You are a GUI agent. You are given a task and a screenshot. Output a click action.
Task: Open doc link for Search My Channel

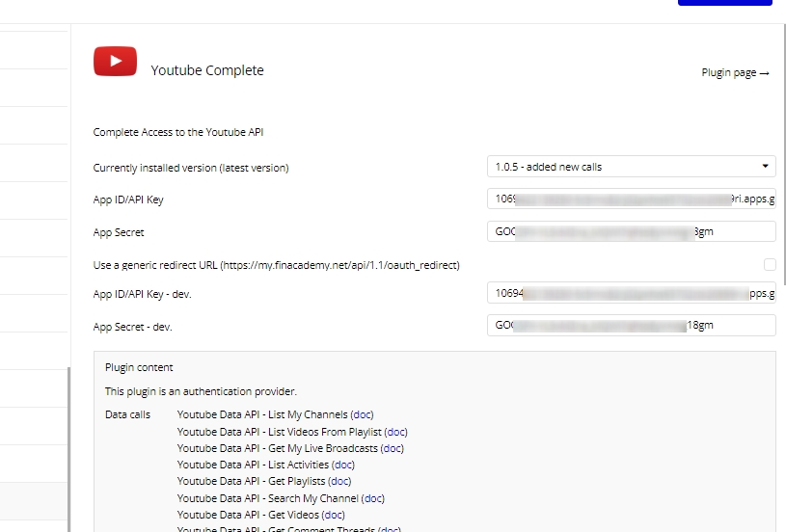pyautogui.click(x=373, y=498)
